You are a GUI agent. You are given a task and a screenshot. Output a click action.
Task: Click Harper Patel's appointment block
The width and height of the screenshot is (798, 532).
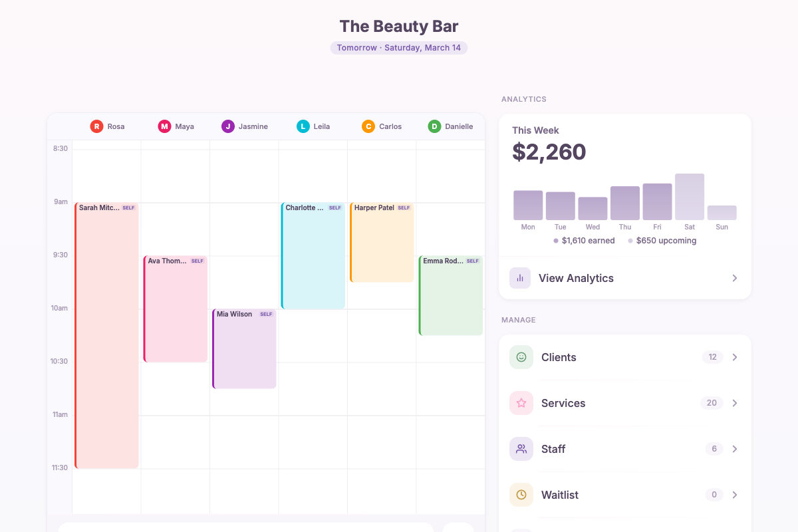point(381,243)
